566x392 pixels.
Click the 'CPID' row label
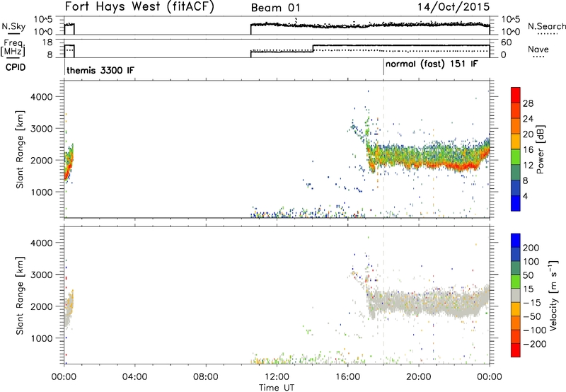click(x=16, y=67)
